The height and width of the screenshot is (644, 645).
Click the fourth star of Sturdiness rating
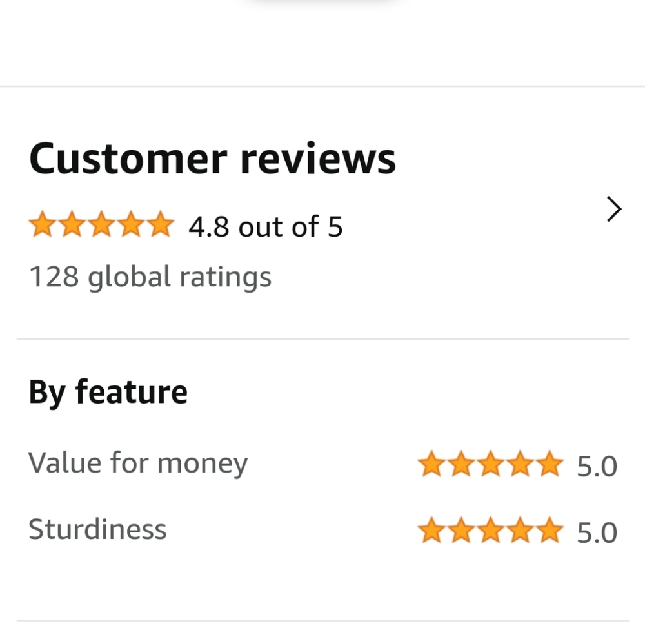point(520,532)
